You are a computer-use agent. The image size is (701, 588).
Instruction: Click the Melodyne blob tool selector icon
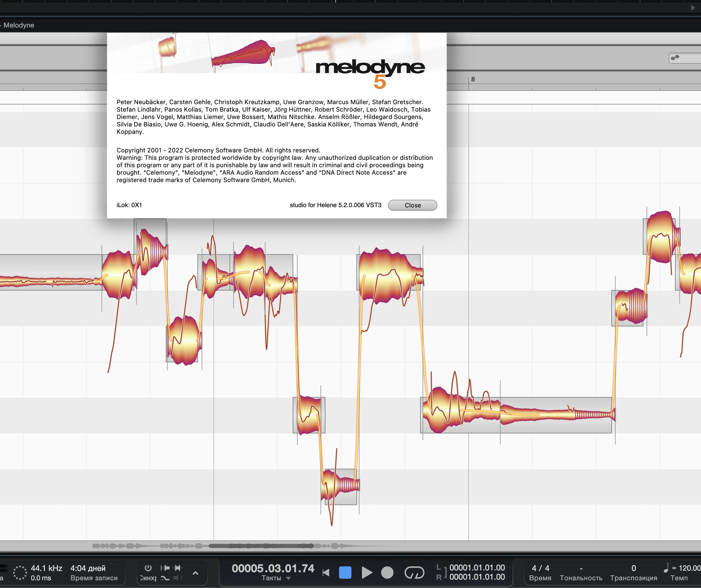coord(675,58)
